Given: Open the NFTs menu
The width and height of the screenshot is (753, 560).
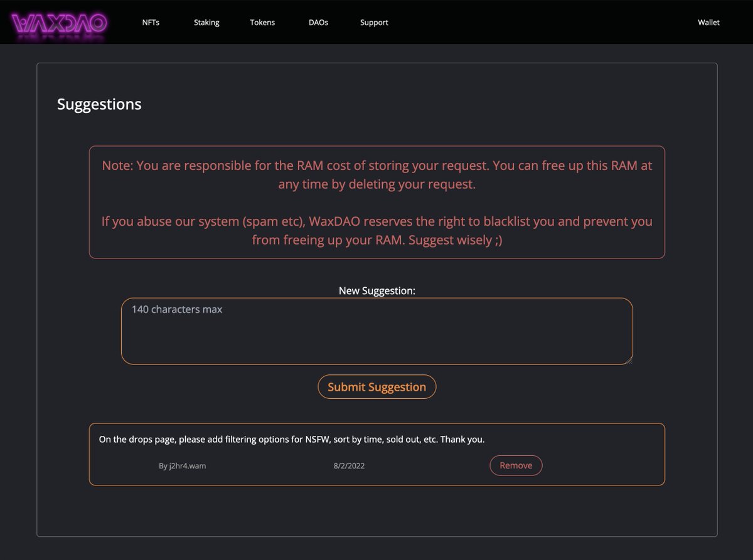Looking at the screenshot, I should tap(151, 23).
